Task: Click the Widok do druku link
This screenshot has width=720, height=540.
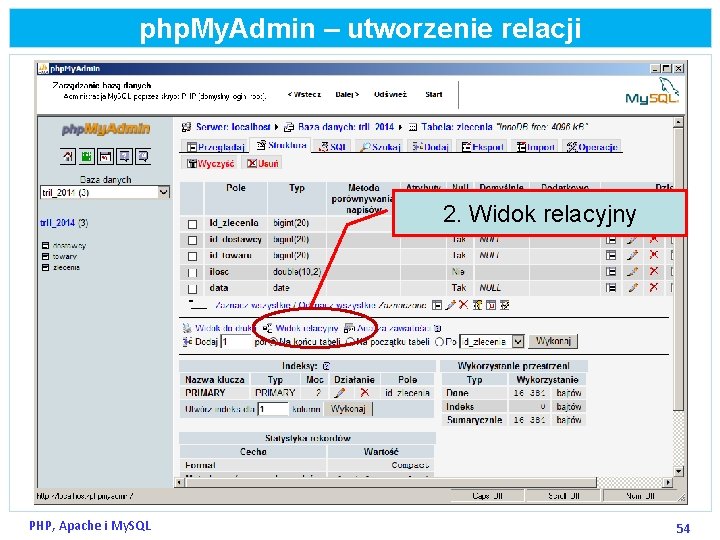Action: coord(225,328)
